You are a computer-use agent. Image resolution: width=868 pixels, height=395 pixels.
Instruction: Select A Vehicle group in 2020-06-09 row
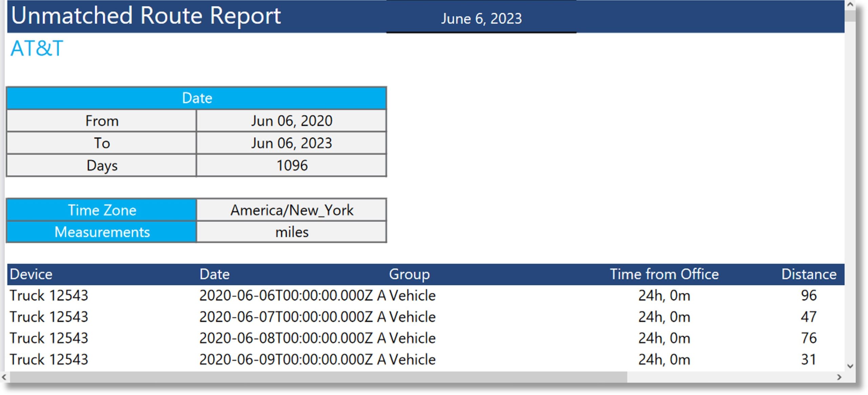click(406, 360)
